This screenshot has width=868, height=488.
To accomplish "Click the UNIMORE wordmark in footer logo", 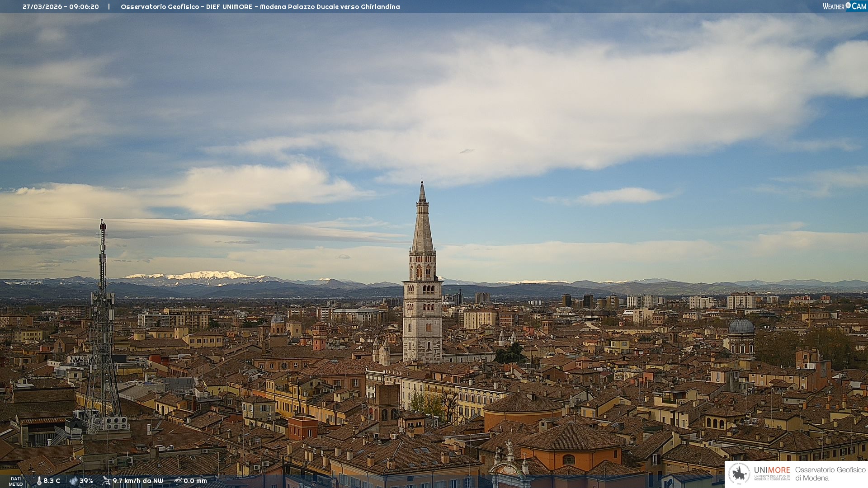I will (x=772, y=470).
